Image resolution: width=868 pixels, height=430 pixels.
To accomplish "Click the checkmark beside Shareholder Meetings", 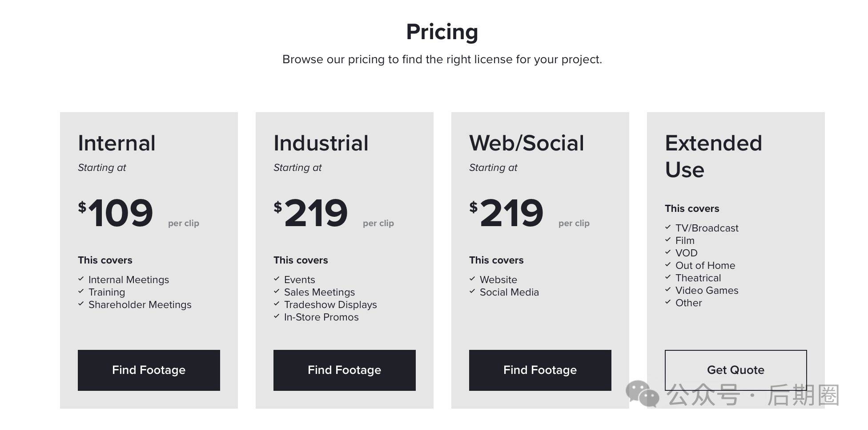I will [x=81, y=304].
